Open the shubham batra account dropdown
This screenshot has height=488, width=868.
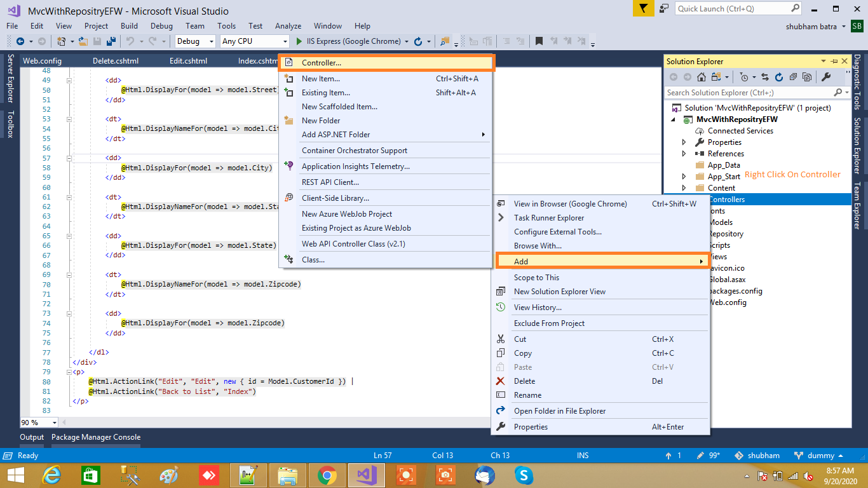point(843,26)
